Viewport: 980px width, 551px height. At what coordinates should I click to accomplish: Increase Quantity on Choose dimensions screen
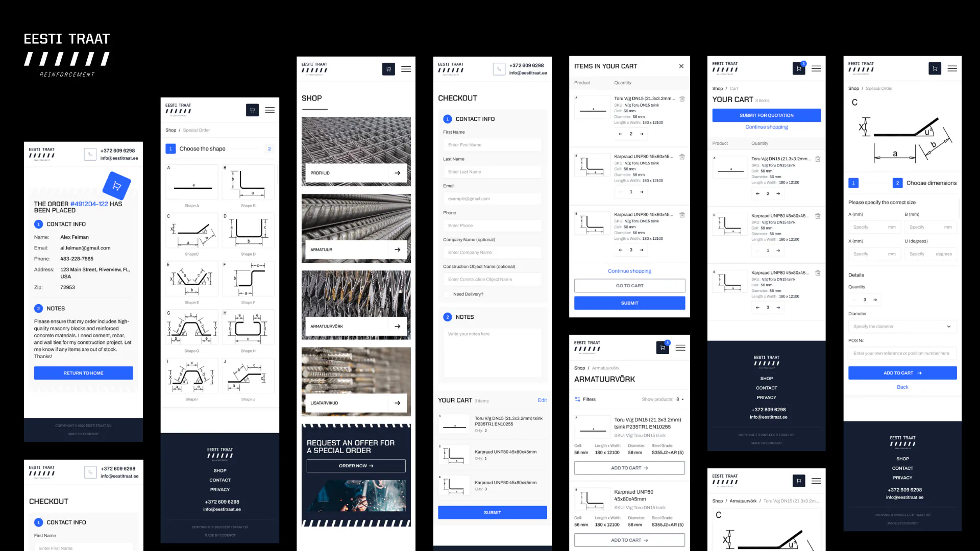pos(875,300)
